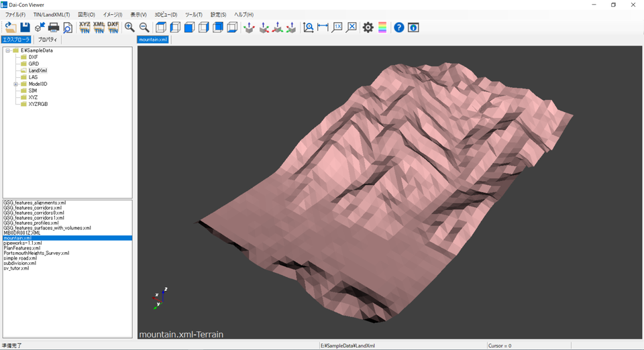Select GSG_features_profiles.xml in file list
This screenshot has height=350, width=644.
[x=31, y=223]
